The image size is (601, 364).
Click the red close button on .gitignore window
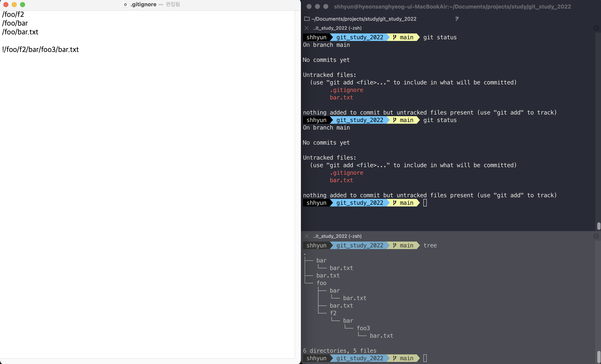tap(6, 5)
